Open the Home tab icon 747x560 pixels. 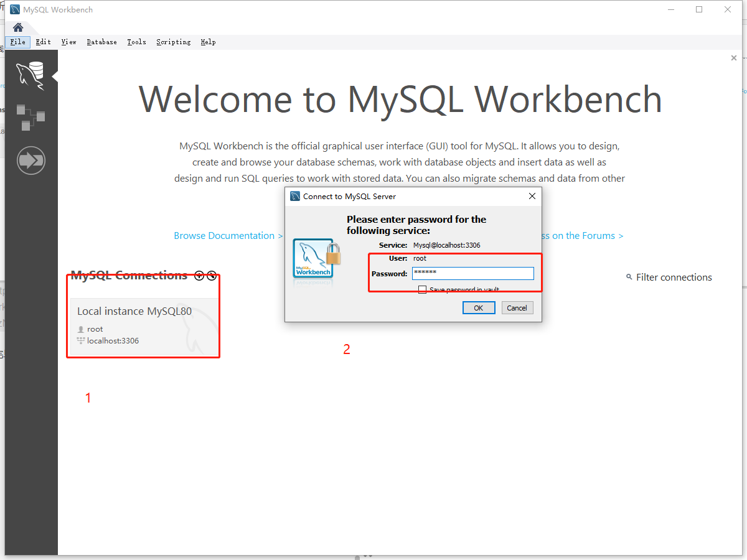(x=18, y=27)
